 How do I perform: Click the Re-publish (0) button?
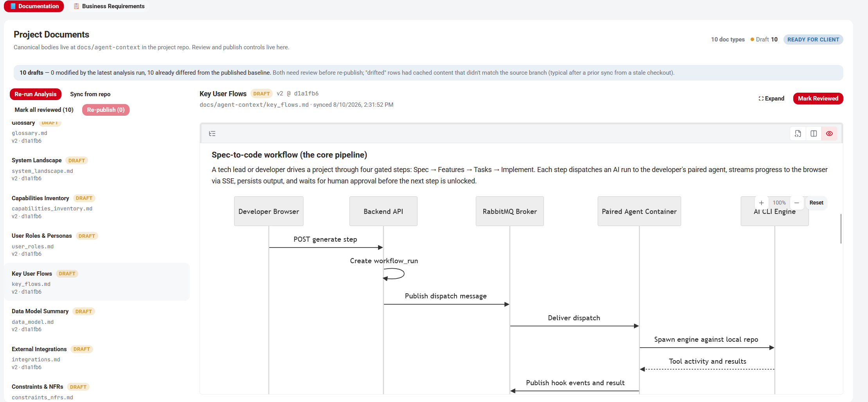pos(106,110)
